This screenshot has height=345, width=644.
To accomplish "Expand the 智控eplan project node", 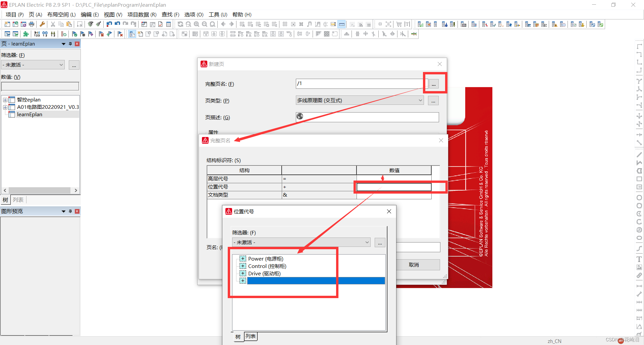I will click(5, 100).
